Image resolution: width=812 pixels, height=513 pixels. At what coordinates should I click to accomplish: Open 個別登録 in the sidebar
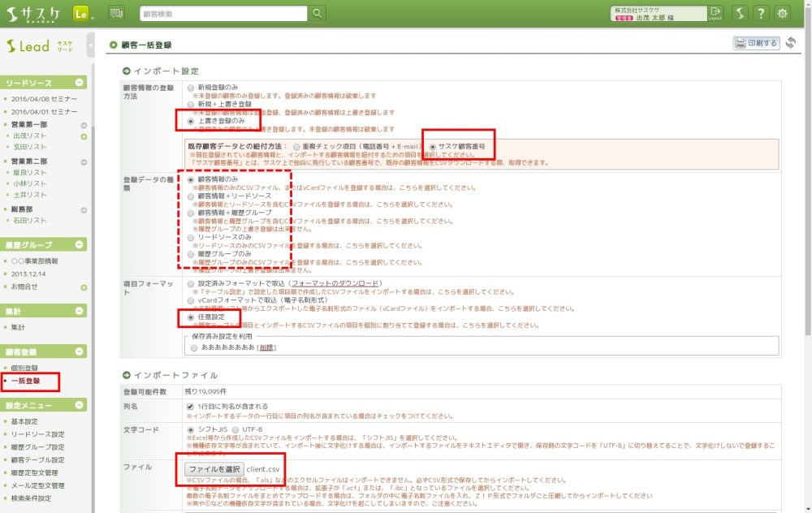click(x=24, y=368)
